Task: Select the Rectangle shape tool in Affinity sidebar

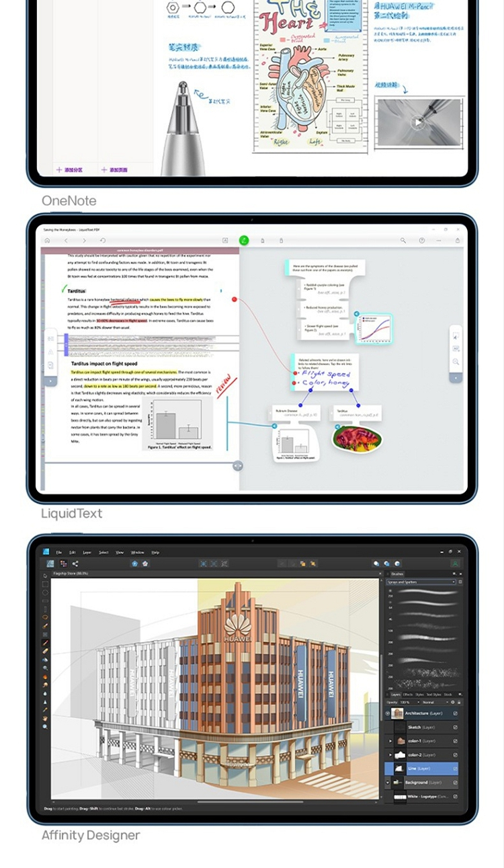Action: pyautogui.click(x=45, y=584)
